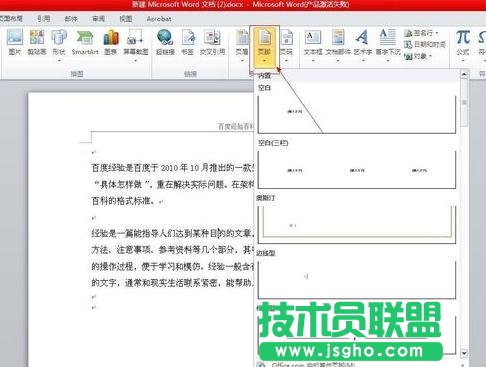Insert a chart with the 图表 icon
This screenshot has height=367, width=486.
(x=111, y=42)
